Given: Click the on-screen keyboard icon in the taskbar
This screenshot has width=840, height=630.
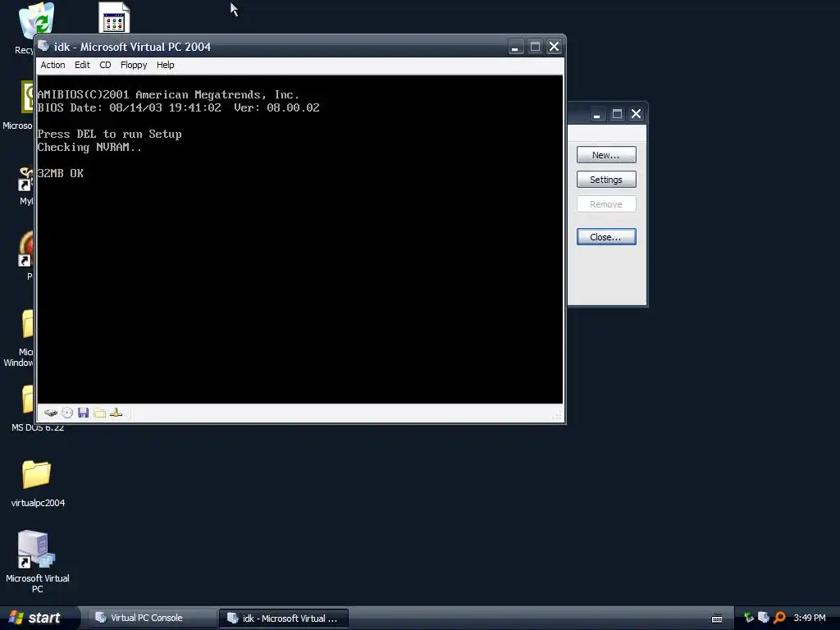Looking at the screenshot, I should (716, 619).
